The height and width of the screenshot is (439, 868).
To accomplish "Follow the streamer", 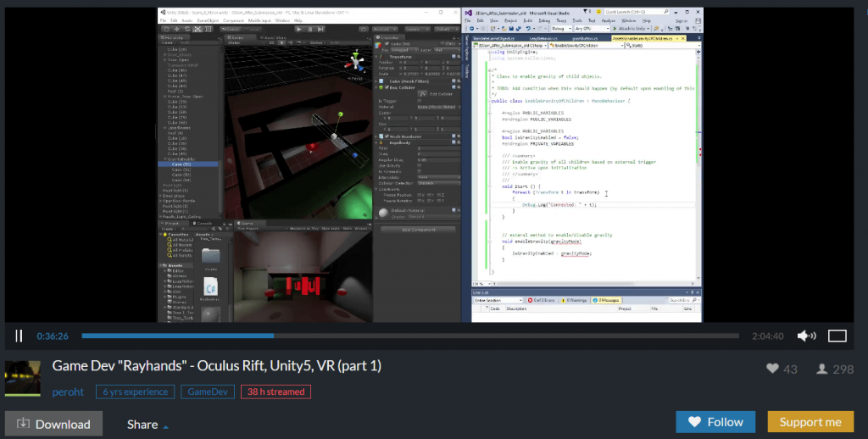I will [x=715, y=422].
